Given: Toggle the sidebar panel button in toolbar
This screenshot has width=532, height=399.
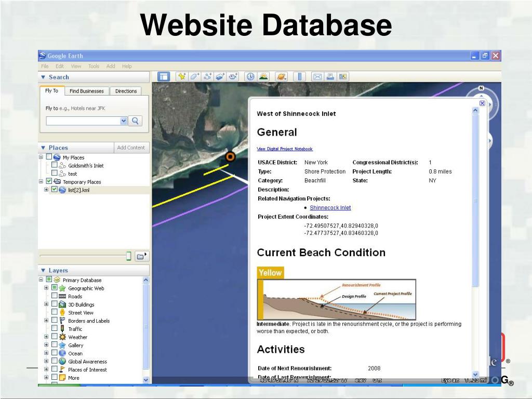Looking at the screenshot, I should click(164, 77).
